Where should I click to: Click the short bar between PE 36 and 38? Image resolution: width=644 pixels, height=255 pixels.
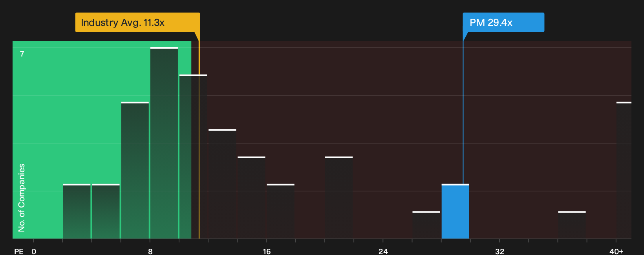click(x=572, y=225)
